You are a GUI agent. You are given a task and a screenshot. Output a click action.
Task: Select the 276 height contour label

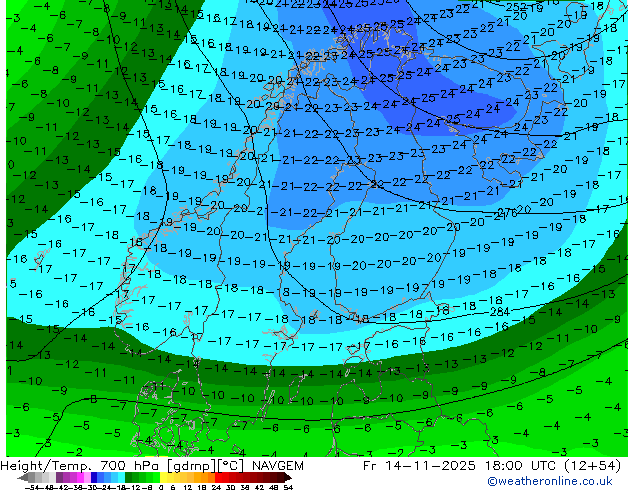point(507,212)
